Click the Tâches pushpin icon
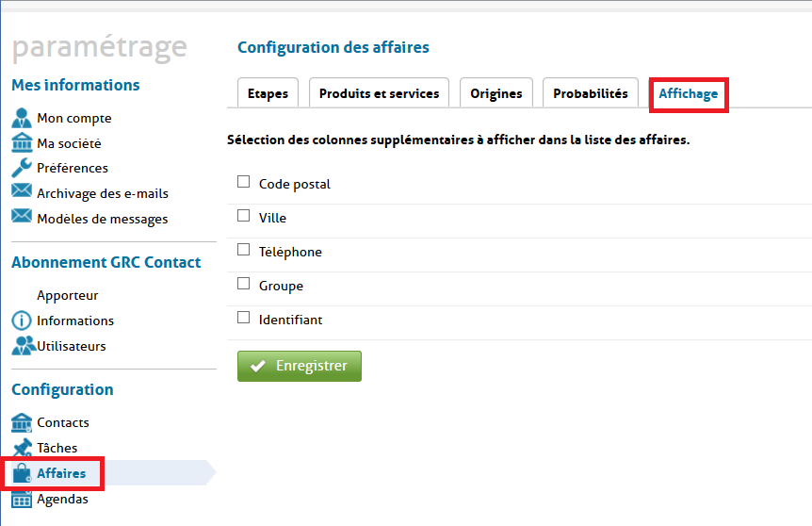The width and height of the screenshot is (812, 526). coord(22,448)
